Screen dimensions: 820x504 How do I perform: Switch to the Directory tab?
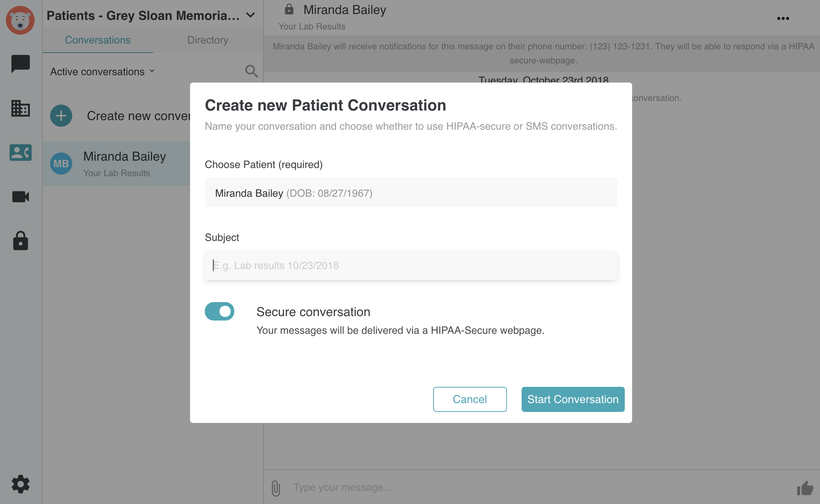coord(208,40)
